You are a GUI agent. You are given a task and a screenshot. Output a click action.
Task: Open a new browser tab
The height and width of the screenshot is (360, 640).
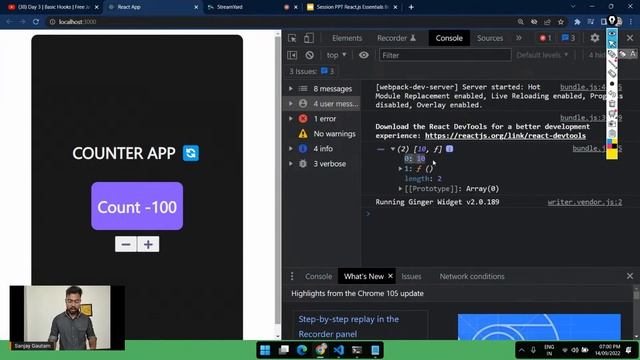click(411, 7)
